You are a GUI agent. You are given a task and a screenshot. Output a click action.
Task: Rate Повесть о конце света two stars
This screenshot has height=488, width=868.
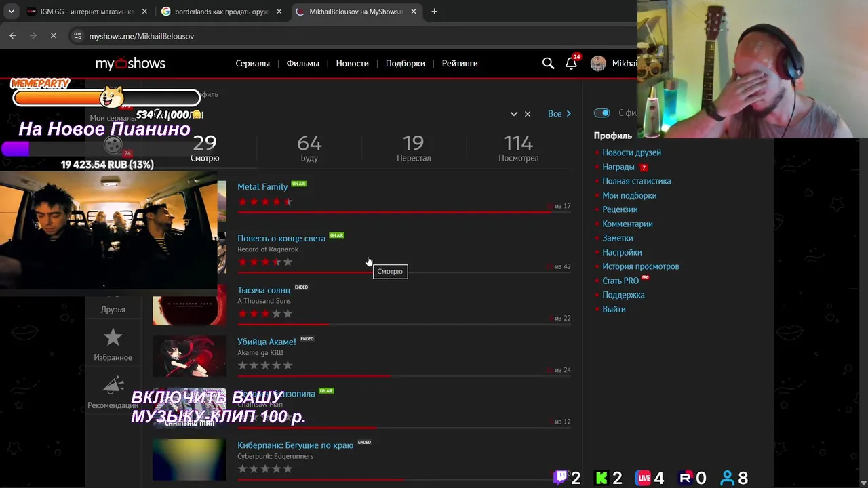254,262
